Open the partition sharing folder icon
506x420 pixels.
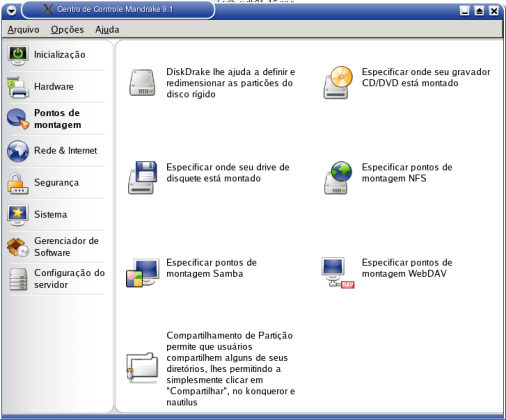click(x=142, y=368)
